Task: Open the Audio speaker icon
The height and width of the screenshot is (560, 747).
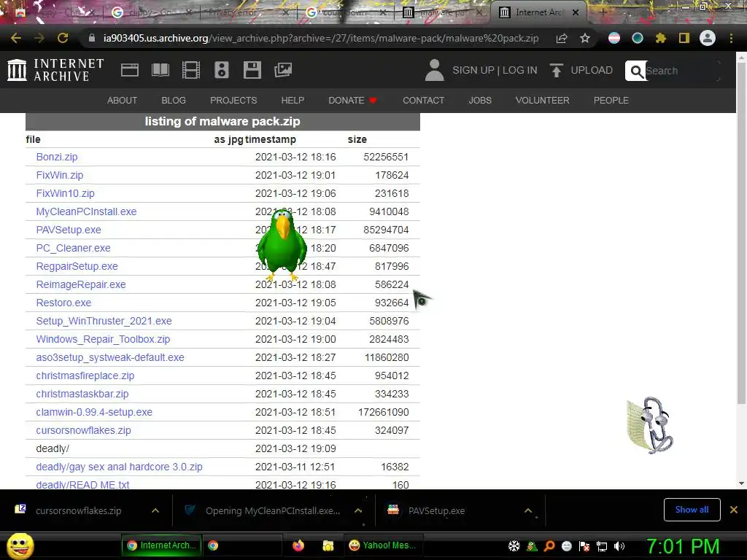Action: (x=222, y=70)
